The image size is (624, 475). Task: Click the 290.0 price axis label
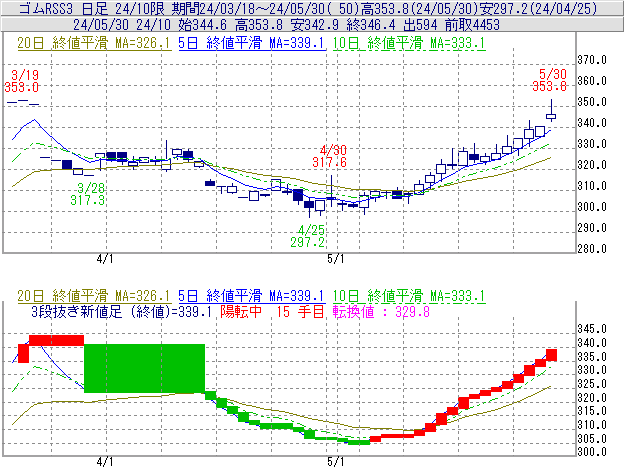(x=592, y=228)
